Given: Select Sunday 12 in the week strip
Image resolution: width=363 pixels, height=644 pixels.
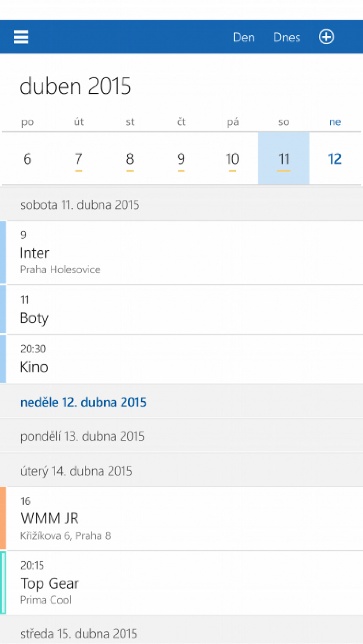Looking at the screenshot, I should [335, 159].
